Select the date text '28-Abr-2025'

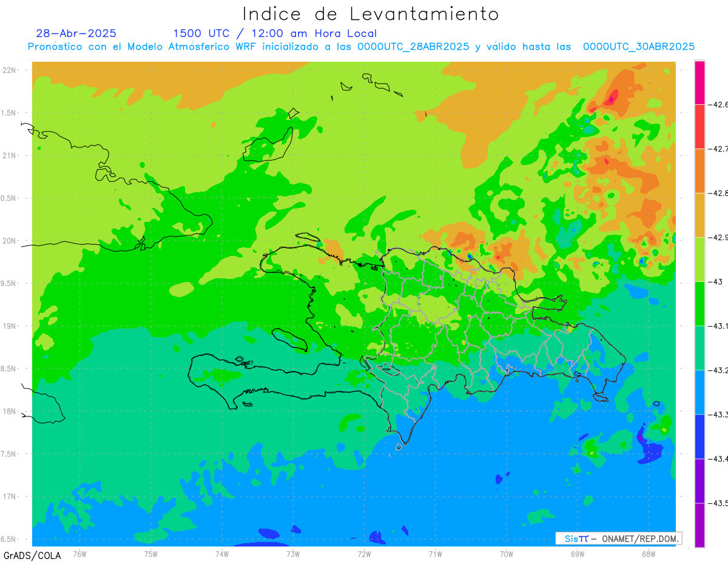coord(76,33)
